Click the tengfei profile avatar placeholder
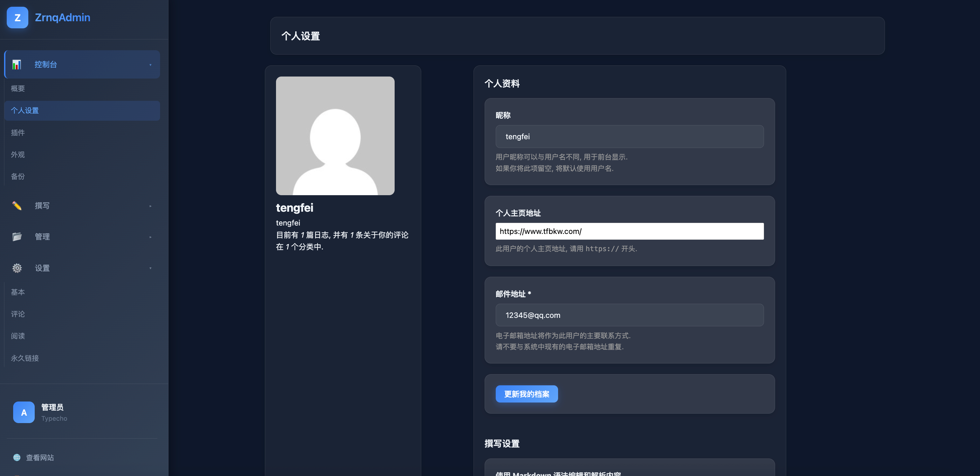The image size is (980, 476). pos(335,136)
